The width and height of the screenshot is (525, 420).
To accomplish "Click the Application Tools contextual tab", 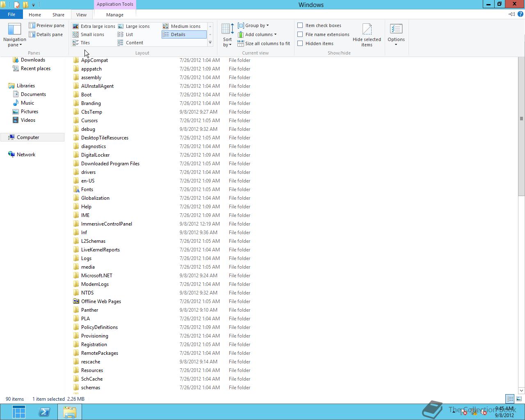I will [x=115, y=4].
